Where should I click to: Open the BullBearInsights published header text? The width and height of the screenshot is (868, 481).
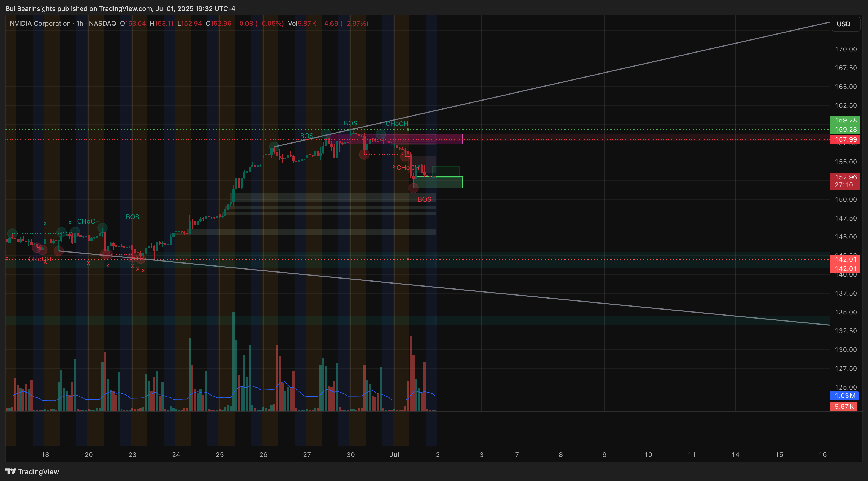click(x=120, y=8)
